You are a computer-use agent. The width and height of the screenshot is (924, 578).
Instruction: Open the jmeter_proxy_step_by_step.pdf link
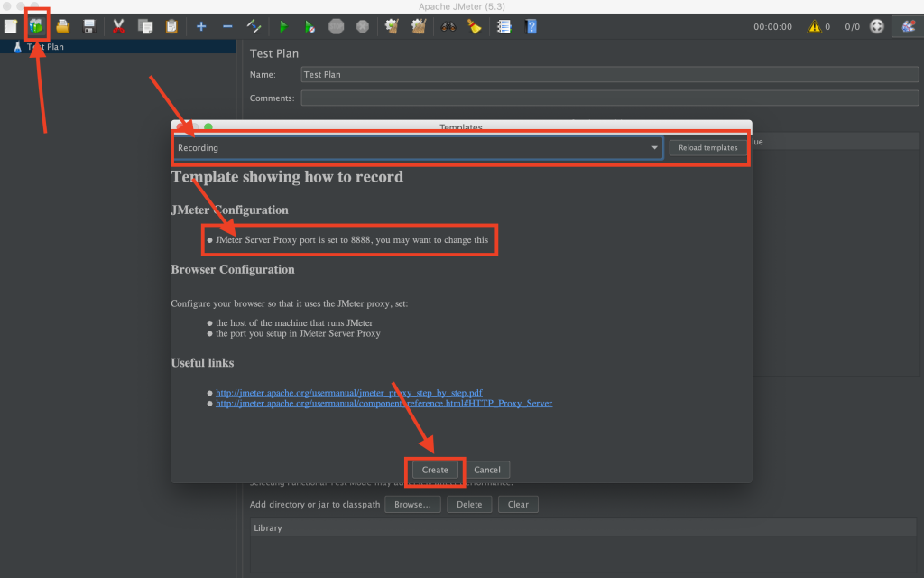point(349,392)
